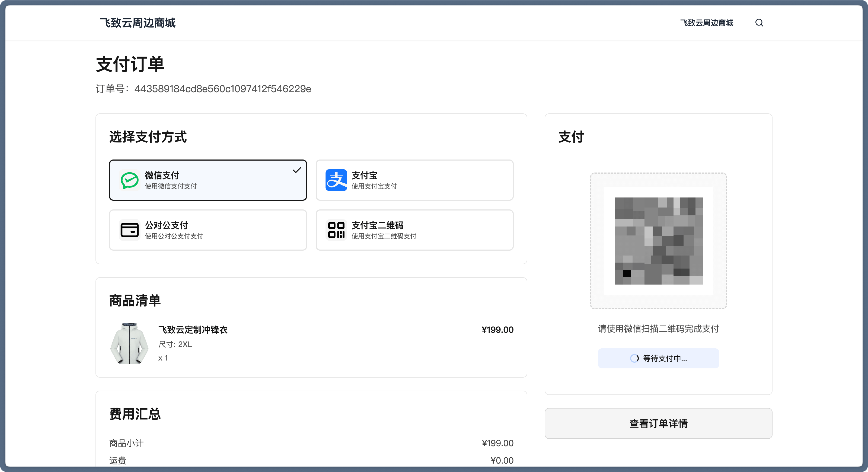Select 支付宝 payment method
Image resolution: width=868 pixels, height=472 pixels.
click(414, 180)
